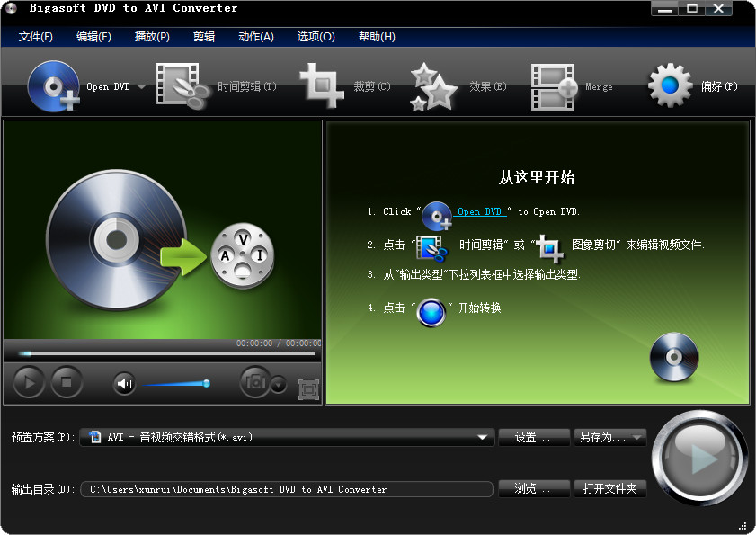Click the DVD to AVI preview image

pos(163,229)
